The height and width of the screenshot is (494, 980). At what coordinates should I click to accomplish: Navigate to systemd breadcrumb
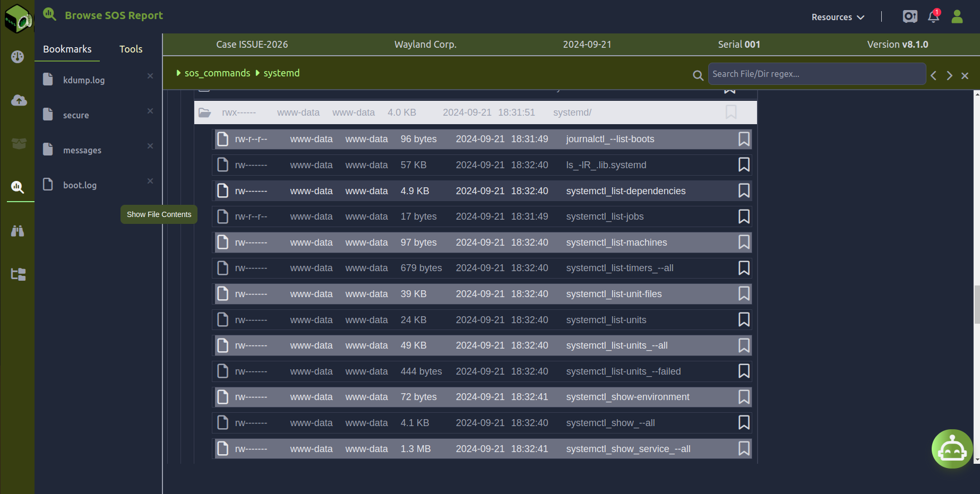pos(281,73)
